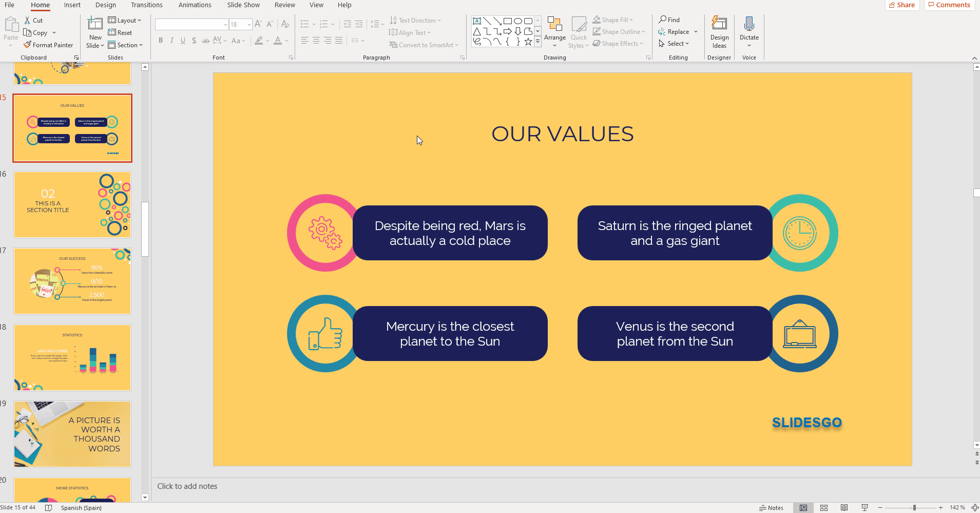
Task: Open the Transitions tab
Action: click(146, 5)
